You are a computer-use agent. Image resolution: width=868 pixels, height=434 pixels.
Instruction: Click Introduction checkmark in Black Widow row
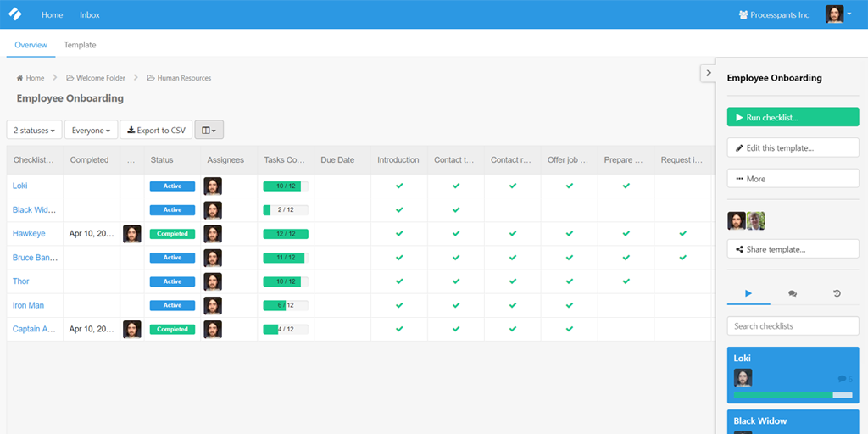pyautogui.click(x=399, y=210)
